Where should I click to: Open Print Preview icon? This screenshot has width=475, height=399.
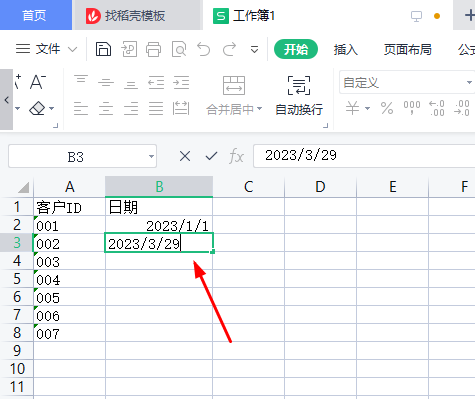coord(179,49)
